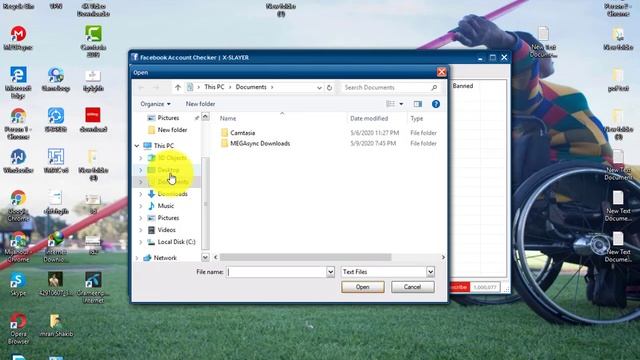Viewport: 640px width, 360px height.
Task: Open the address bar history dropdown
Action: click(x=319, y=87)
